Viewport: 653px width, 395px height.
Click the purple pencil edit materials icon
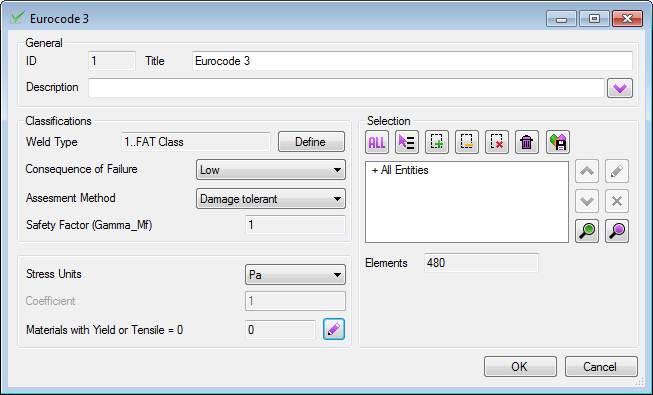click(334, 330)
